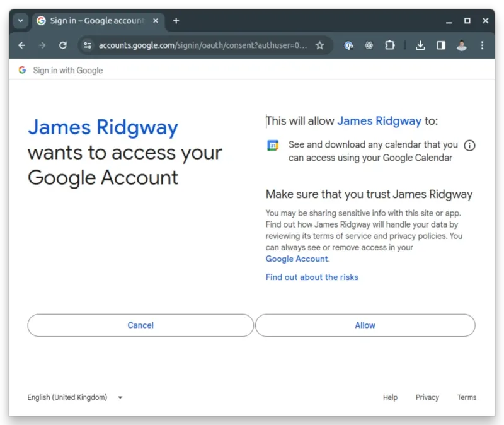Minimize the browser window

click(x=449, y=21)
